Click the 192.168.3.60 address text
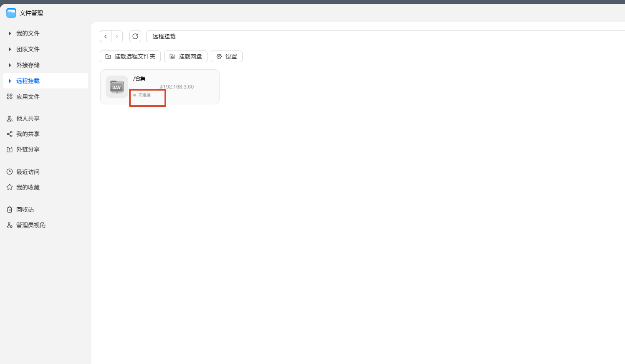Viewport: 625px width, 364px height. tap(178, 87)
